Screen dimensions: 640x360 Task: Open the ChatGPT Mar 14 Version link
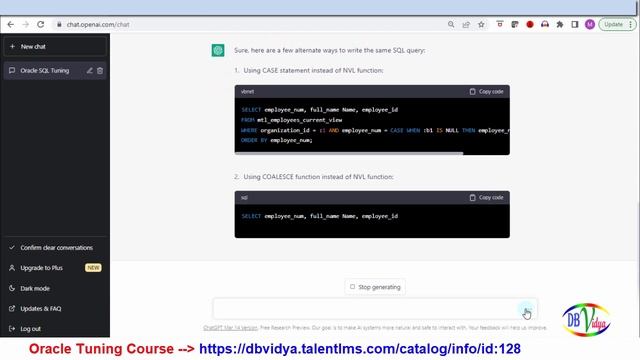click(230, 327)
